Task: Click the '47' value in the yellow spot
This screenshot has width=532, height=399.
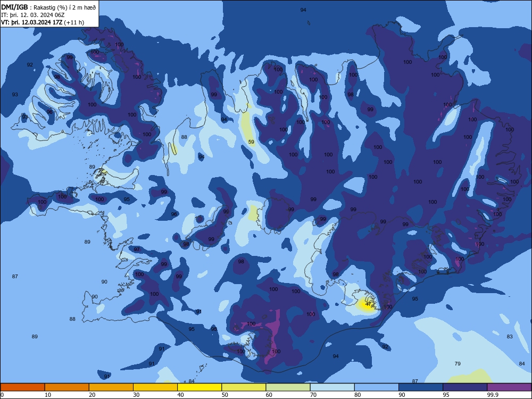Action: pyautogui.click(x=368, y=304)
